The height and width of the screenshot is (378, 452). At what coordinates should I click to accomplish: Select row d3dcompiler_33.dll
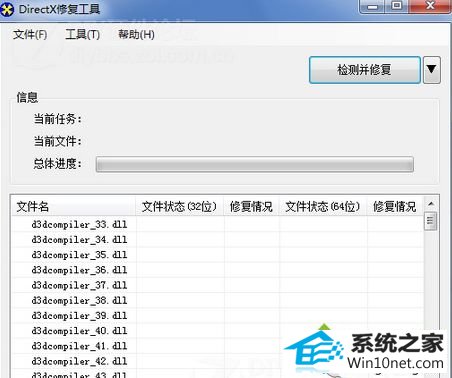click(218, 225)
